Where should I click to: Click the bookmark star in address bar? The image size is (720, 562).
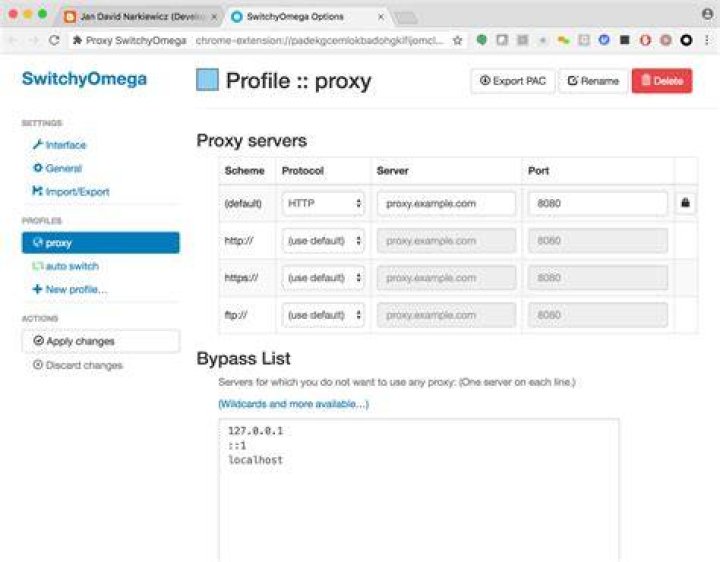click(457, 40)
